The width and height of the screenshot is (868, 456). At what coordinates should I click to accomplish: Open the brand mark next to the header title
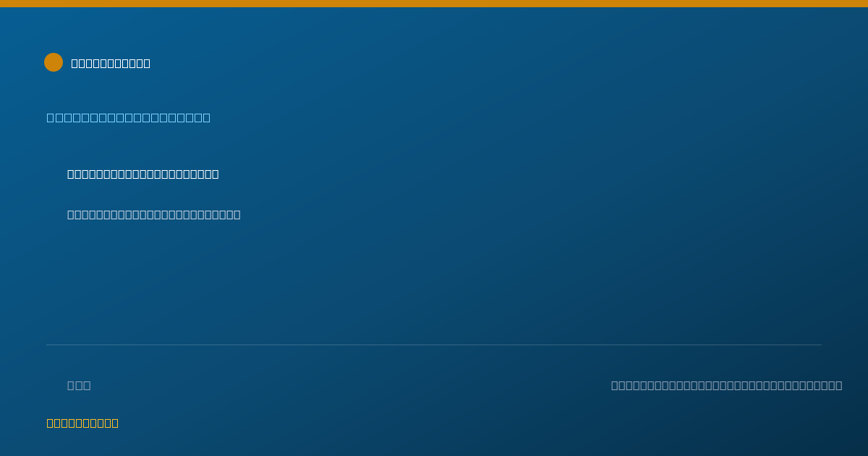(x=54, y=62)
